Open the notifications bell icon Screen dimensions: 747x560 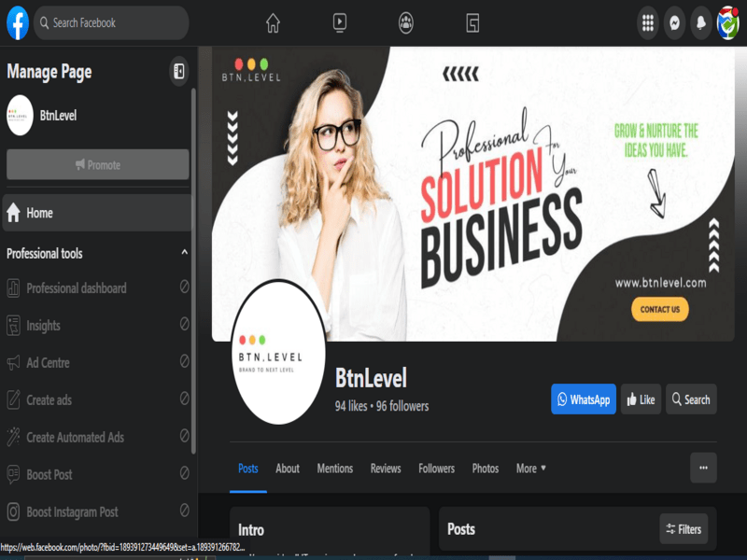[700, 23]
